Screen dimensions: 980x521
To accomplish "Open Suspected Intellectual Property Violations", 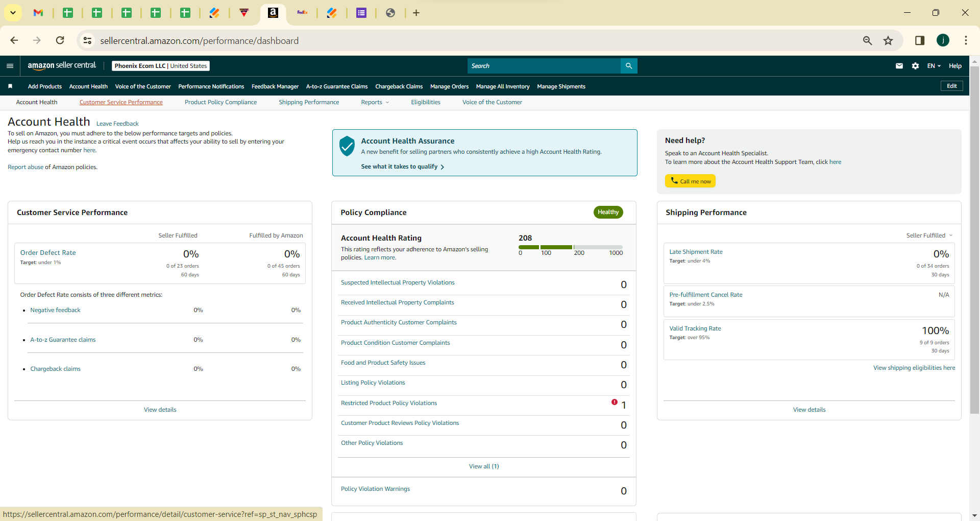I will point(398,282).
